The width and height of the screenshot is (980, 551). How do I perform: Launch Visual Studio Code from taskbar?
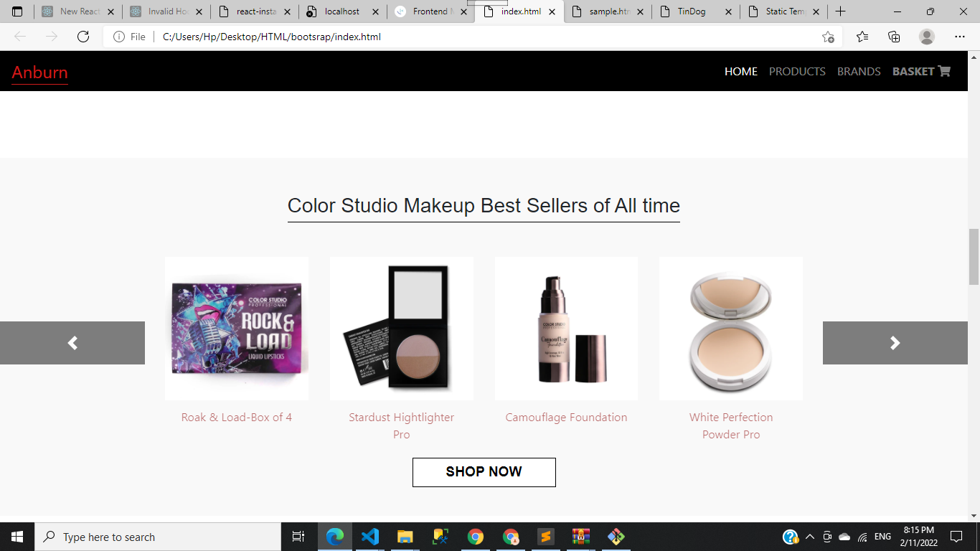pyautogui.click(x=369, y=537)
